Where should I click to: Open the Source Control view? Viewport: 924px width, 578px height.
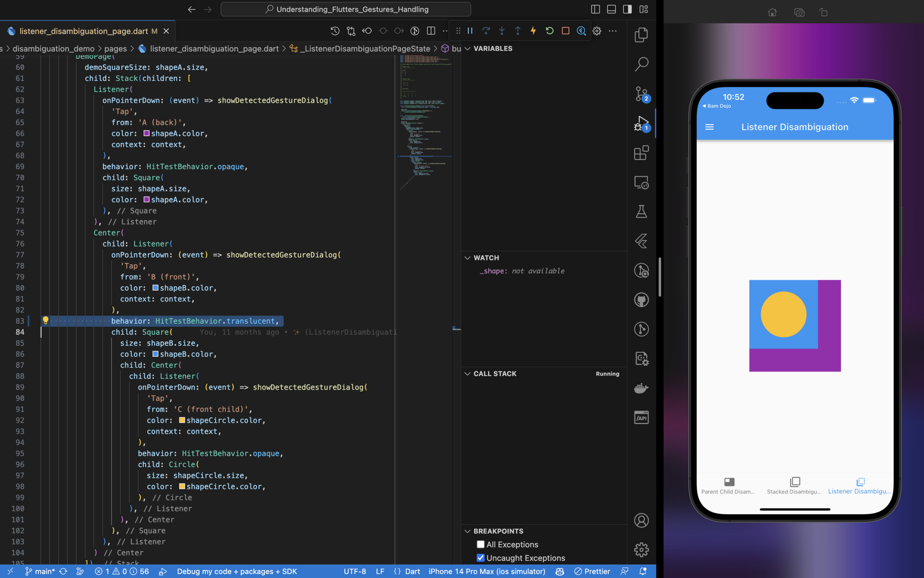pyautogui.click(x=641, y=94)
